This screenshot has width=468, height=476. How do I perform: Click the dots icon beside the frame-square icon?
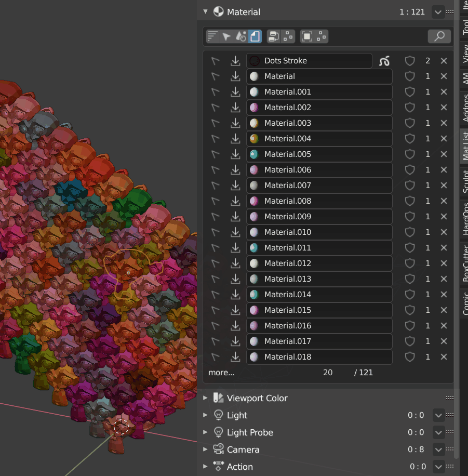(321, 36)
